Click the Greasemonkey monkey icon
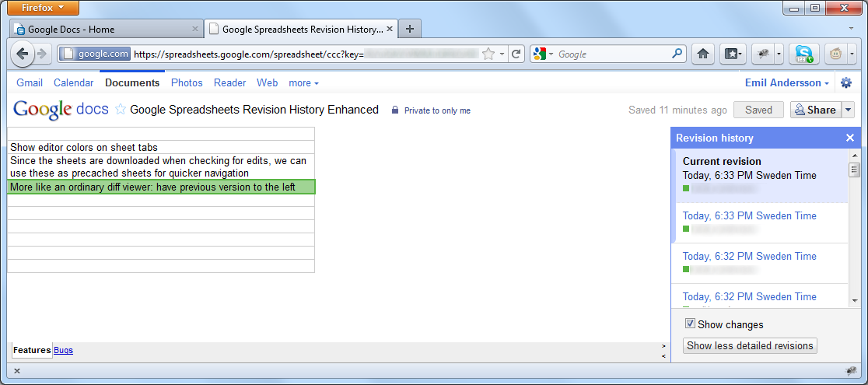 835,54
